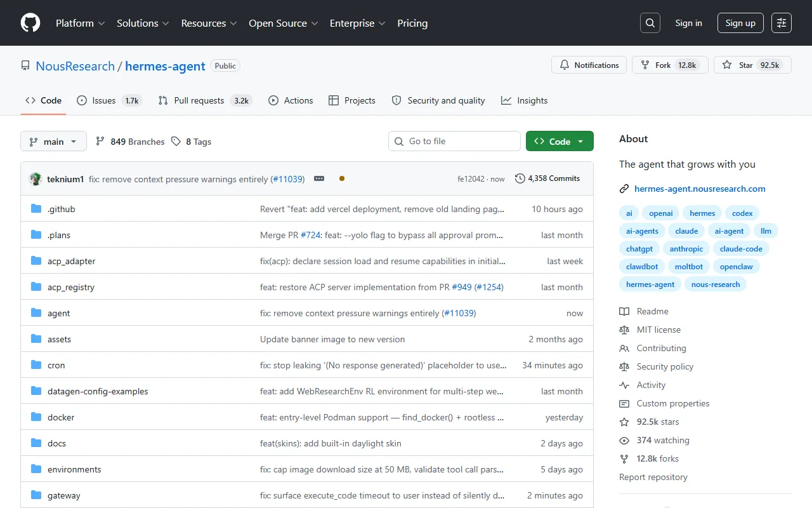Click the teknium1 avatar thumbnail
The width and height of the screenshot is (812, 508).
point(36,179)
